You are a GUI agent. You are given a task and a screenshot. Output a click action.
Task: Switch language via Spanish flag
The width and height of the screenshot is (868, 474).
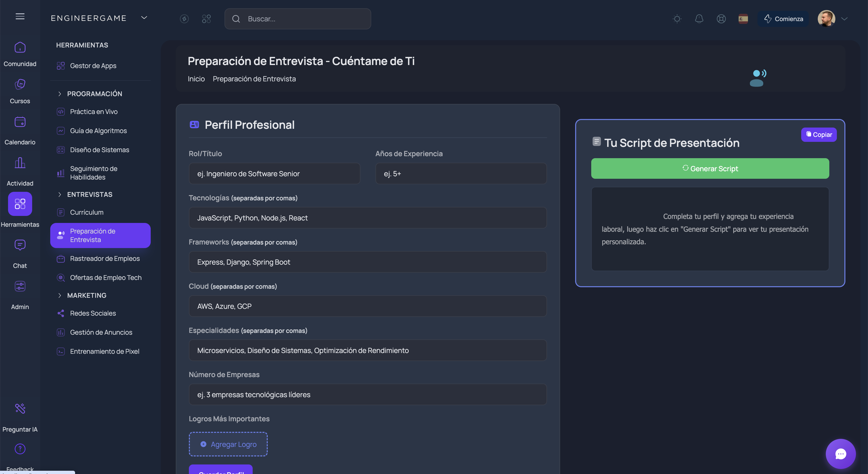point(743,19)
